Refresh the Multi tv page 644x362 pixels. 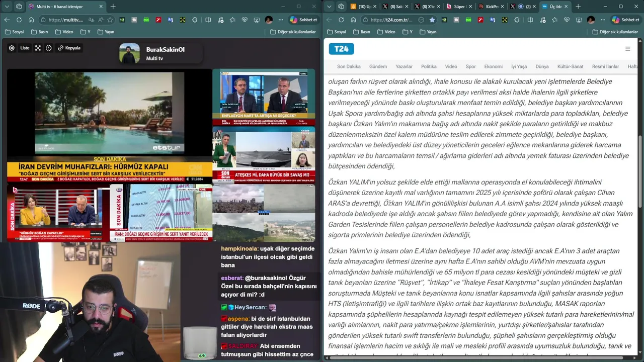[x=19, y=20]
